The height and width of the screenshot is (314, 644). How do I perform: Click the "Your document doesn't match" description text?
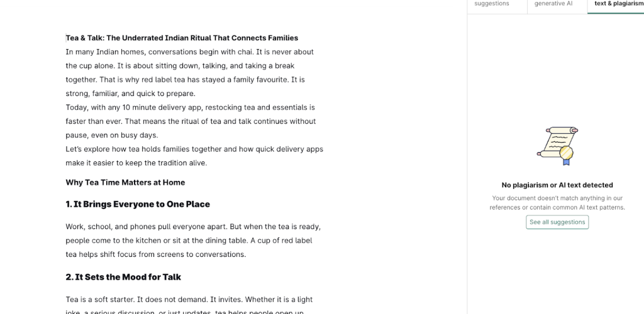pos(557,203)
